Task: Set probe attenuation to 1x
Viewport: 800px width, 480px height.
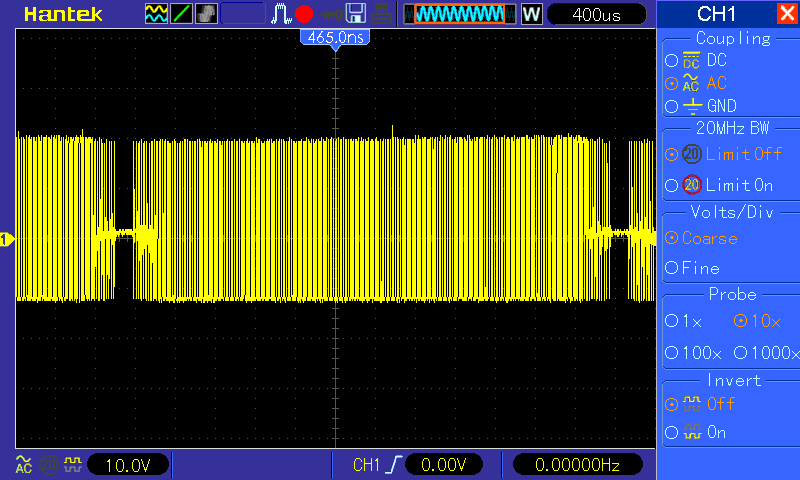Action: 684,321
